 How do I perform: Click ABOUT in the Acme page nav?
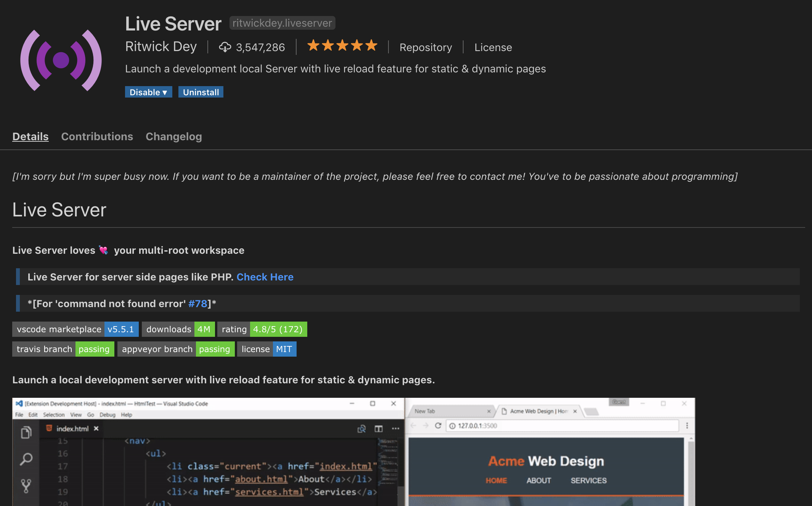(x=539, y=480)
